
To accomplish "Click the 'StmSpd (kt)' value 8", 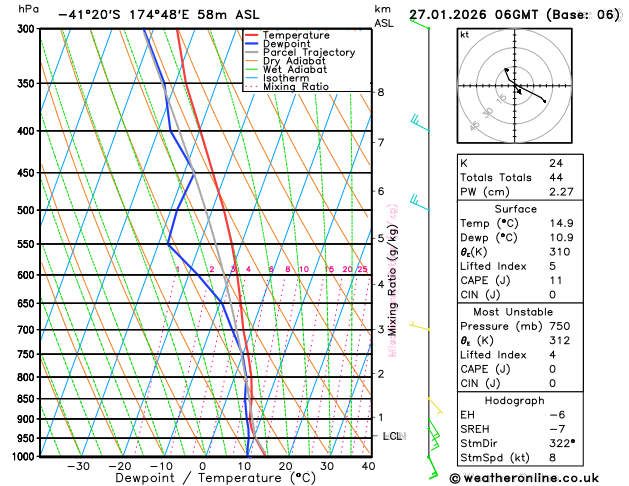I will click(553, 458).
